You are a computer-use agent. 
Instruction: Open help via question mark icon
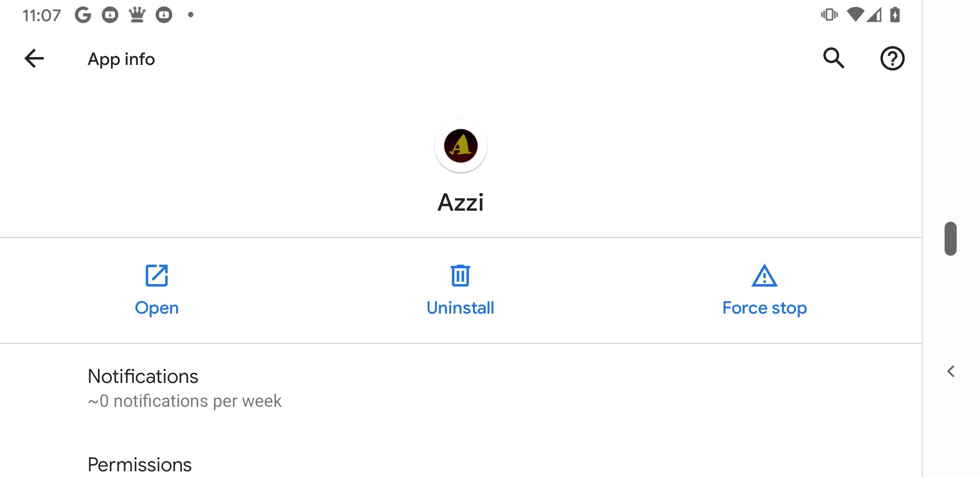coord(892,58)
